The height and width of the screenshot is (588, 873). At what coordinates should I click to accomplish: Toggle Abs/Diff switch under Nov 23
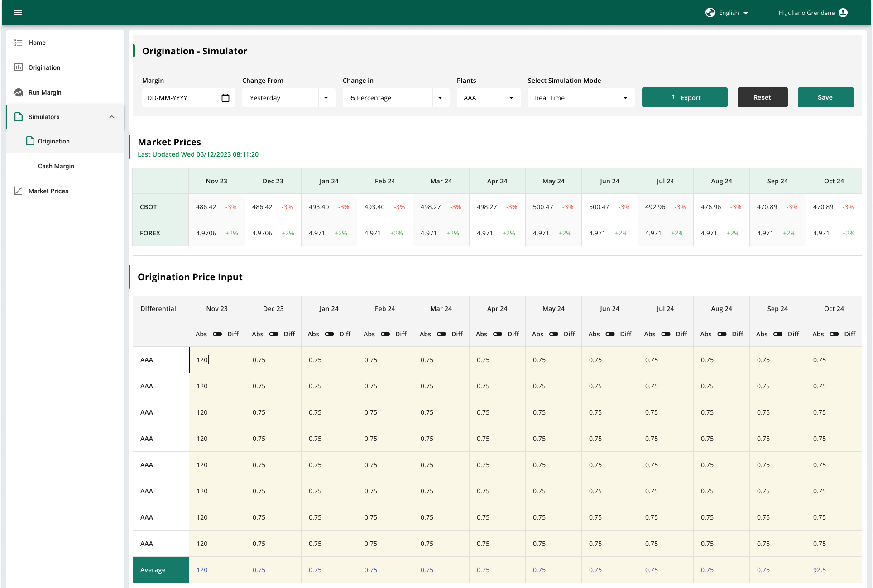217,334
